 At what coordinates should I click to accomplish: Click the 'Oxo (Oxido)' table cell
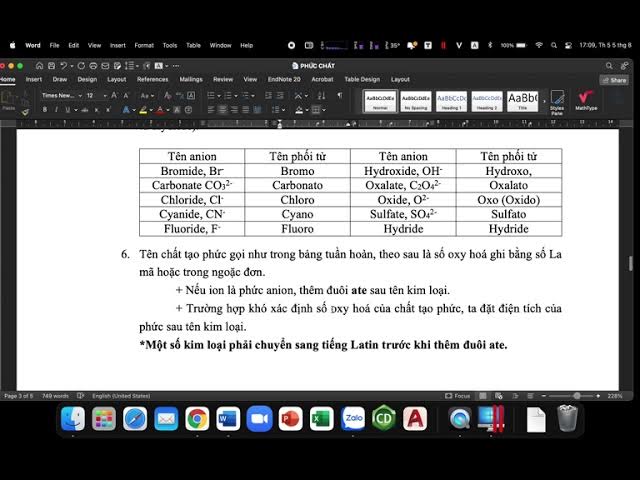509,200
